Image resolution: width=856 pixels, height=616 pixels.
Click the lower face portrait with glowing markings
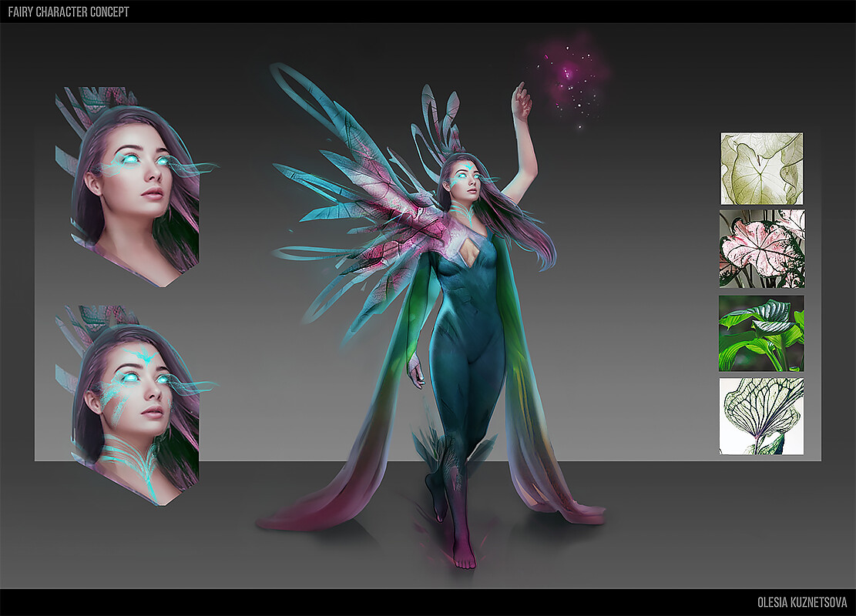pyautogui.click(x=135, y=405)
